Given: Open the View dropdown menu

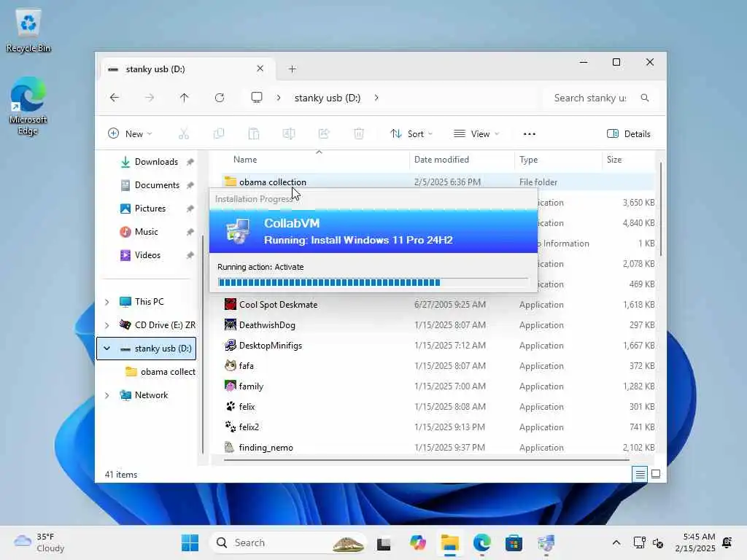Looking at the screenshot, I should click(x=476, y=134).
